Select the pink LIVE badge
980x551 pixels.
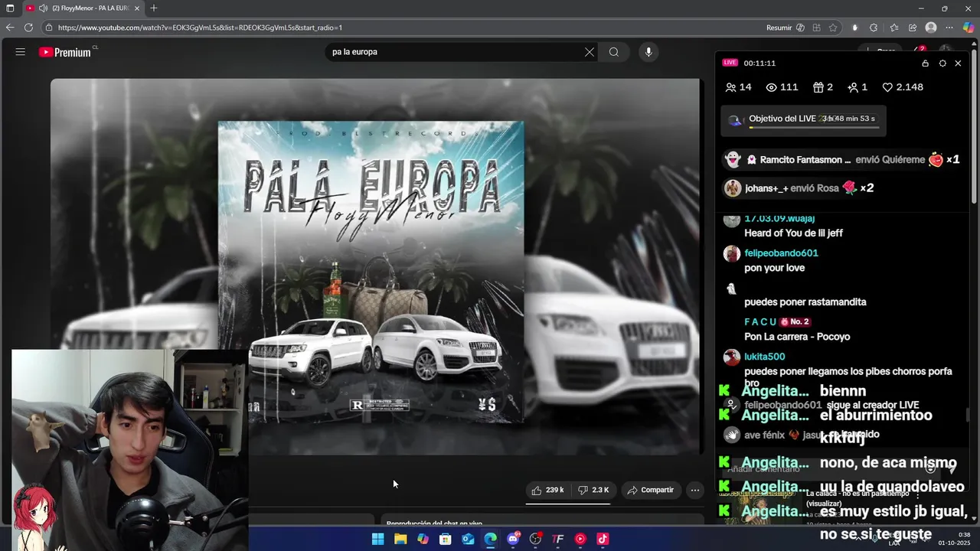click(x=730, y=63)
